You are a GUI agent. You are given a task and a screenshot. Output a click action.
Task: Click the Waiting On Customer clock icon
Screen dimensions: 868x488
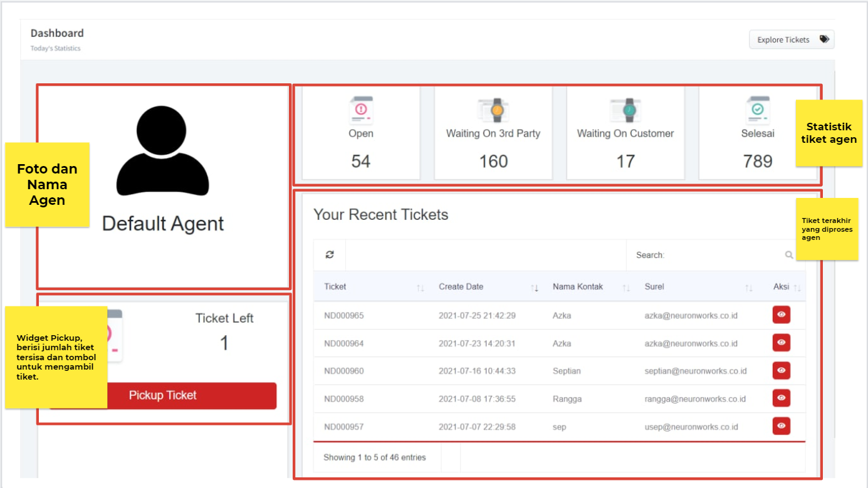click(x=625, y=110)
